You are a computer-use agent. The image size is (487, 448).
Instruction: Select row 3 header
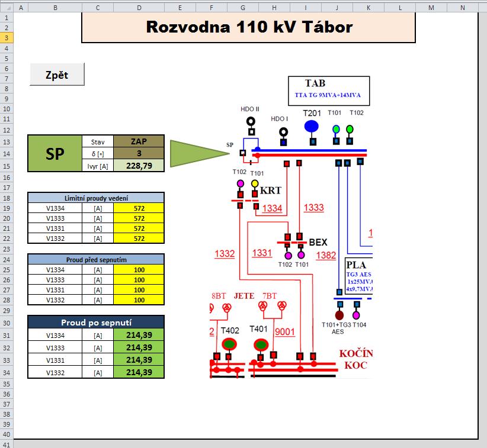click(7, 38)
